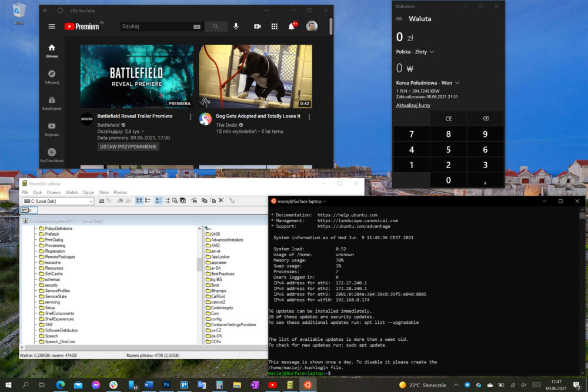Click the delete X icon in file manager toolbar
Image resolution: width=588 pixels, height=392 pixels.
[x=221, y=201]
